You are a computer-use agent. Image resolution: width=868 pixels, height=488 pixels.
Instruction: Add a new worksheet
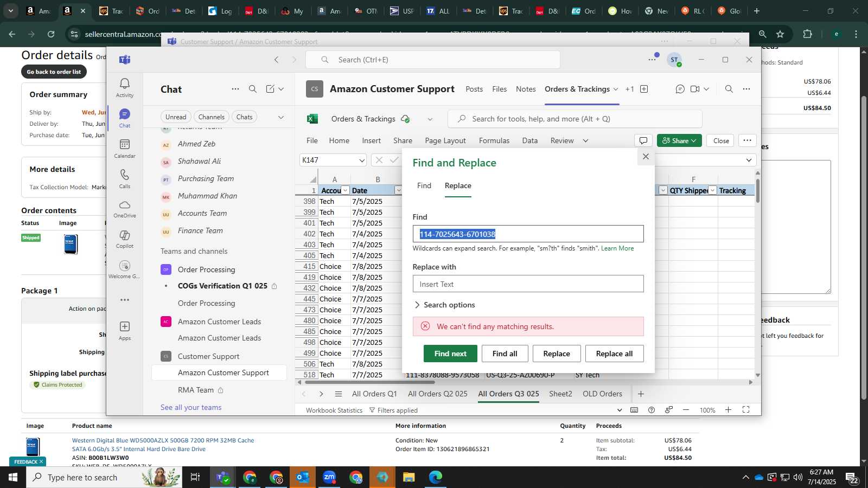point(641,394)
